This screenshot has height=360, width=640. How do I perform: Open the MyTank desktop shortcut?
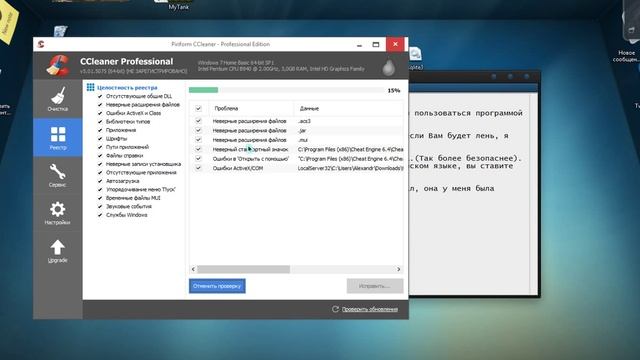pyautogui.click(x=179, y=5)
